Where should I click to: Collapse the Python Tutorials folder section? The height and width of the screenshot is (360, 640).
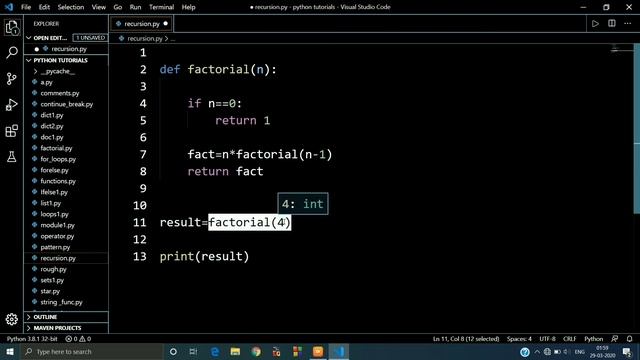point(29,60)
